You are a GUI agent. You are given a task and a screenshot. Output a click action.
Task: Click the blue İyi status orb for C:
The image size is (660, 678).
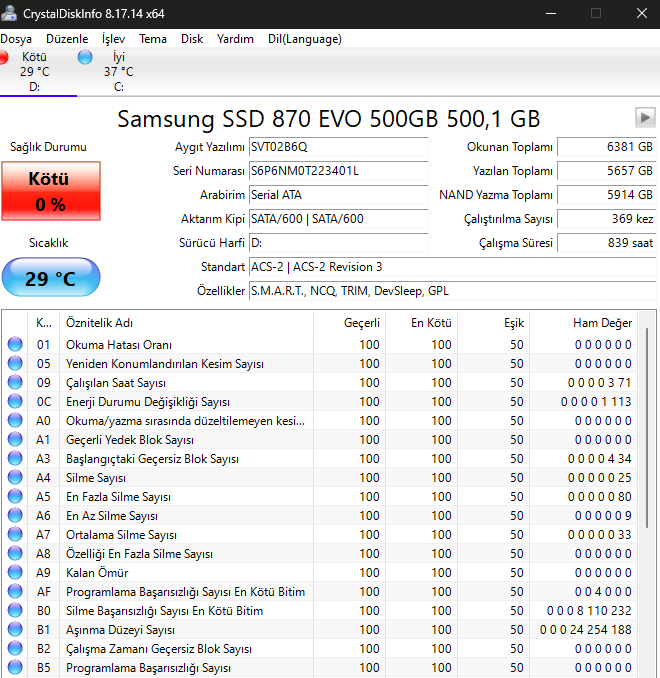coord(85,57)
